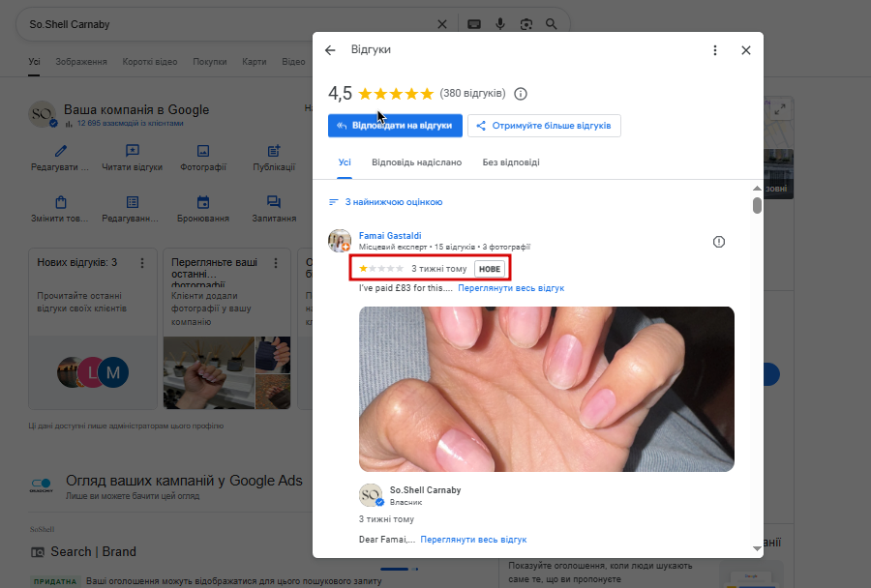The width and height of the screenshot is (871, 588).
Task: Click the reviewer avatars on Нових відгуків card
Action: pos(93,372)
